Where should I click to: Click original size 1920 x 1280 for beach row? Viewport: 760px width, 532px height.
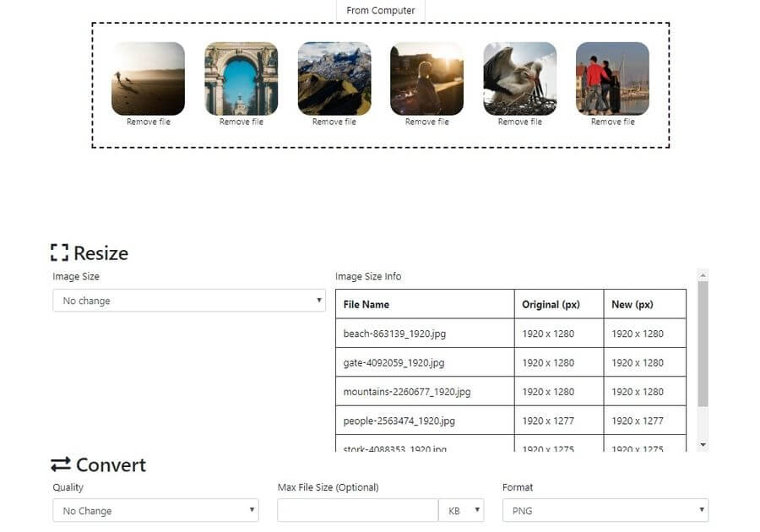tap(559, 334)
